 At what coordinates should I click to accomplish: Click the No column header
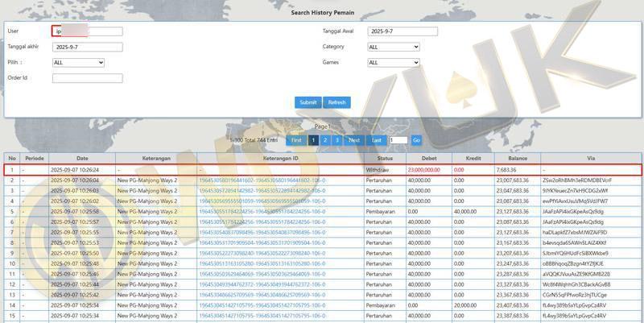coord(12,158)
